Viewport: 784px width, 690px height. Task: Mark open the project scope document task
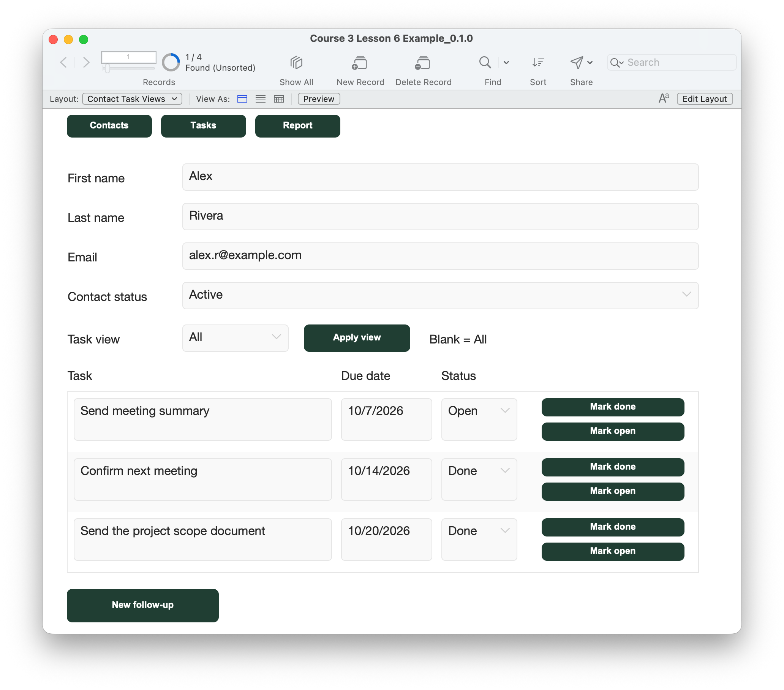[x=613, y=551]
